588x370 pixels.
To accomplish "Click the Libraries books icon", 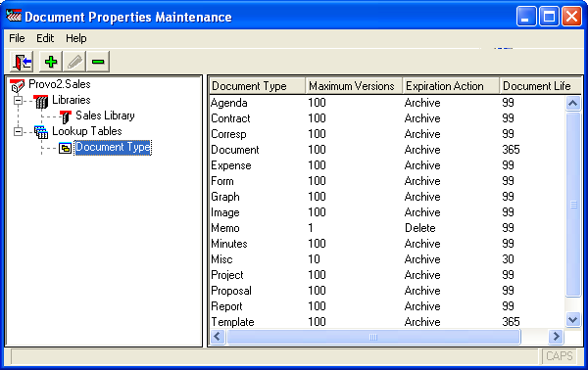I will (41, 101).
